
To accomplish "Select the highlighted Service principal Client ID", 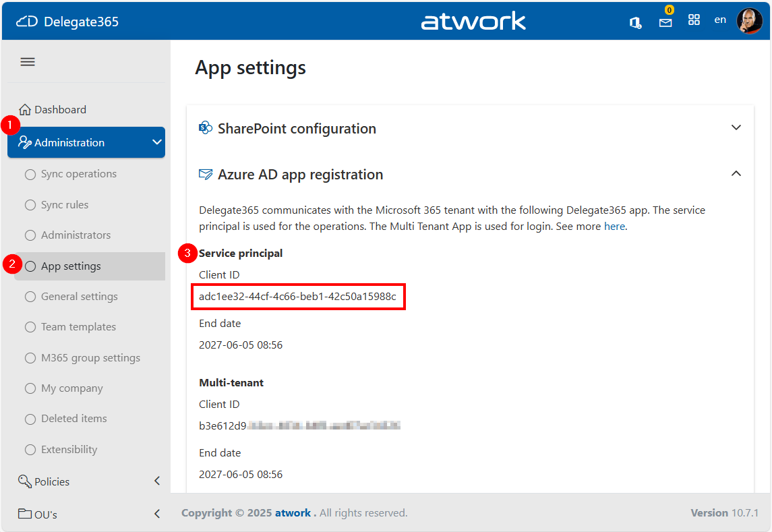I will [298, 297].
